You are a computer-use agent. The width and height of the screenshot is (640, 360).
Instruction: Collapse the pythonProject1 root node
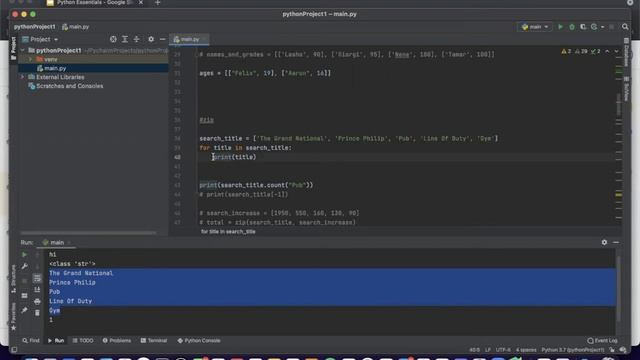pyautogui.click(x=22, y=50)
